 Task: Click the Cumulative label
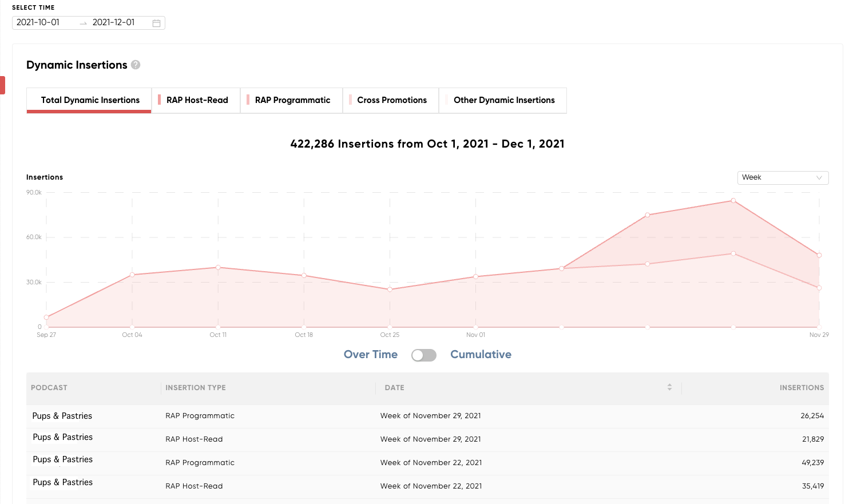(481, 355)
